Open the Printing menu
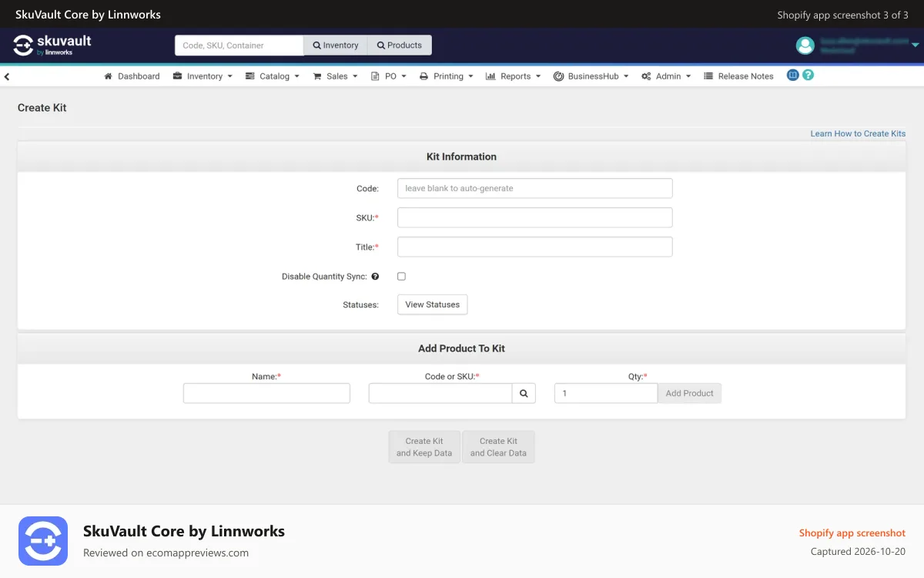This screenshot has height=578, width=924. coord(446,76)
